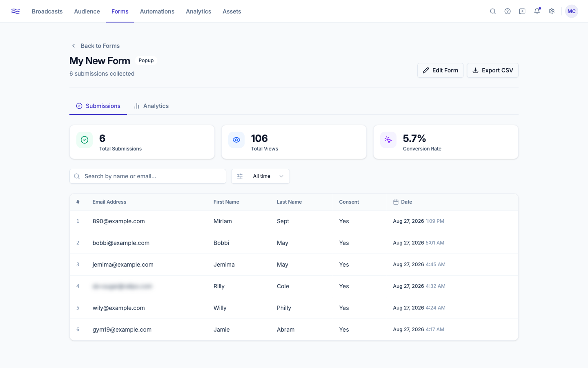588x368 pixels.
Task: Switch to the form Analytics tab
Action: [x=151, y=106]
